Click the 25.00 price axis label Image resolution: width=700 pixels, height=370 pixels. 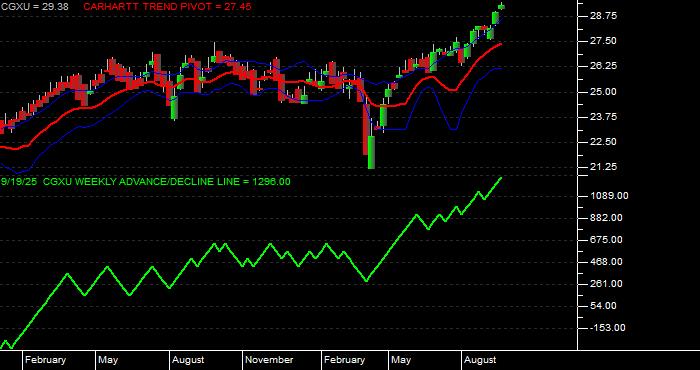(x=603, y=91)
